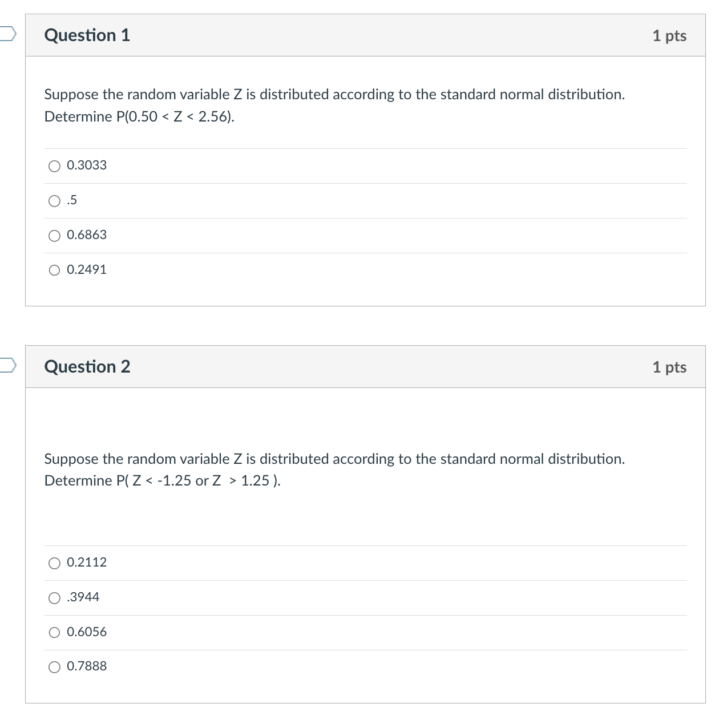Click the 1 pts label for Question 2

point(670,367)
